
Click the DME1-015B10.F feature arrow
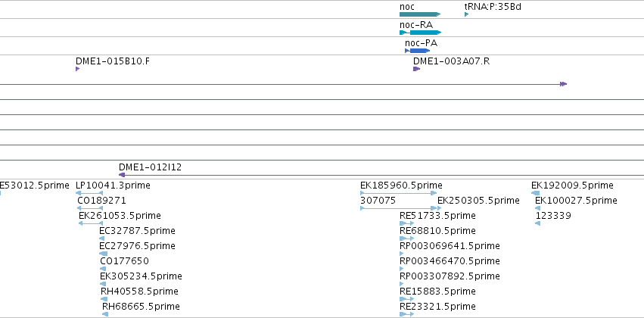tap(77, 69)
